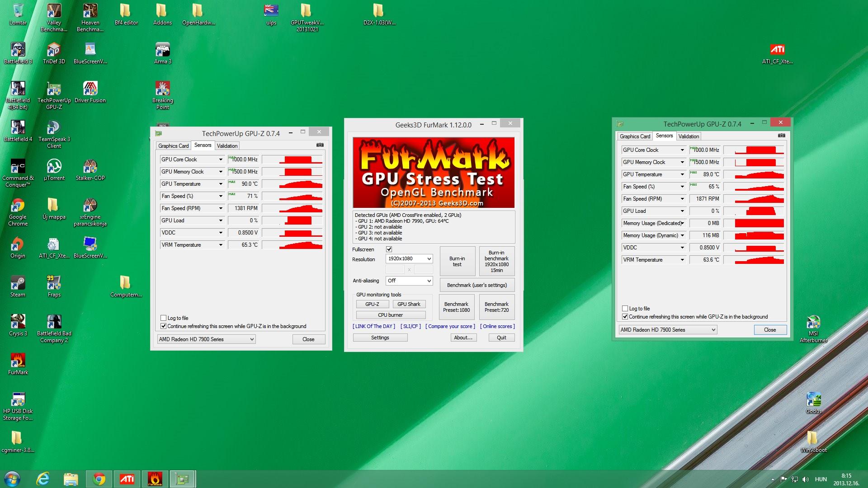868x488 pixels.
Task: Click the FurMark banner image
Action: [434, 173]
